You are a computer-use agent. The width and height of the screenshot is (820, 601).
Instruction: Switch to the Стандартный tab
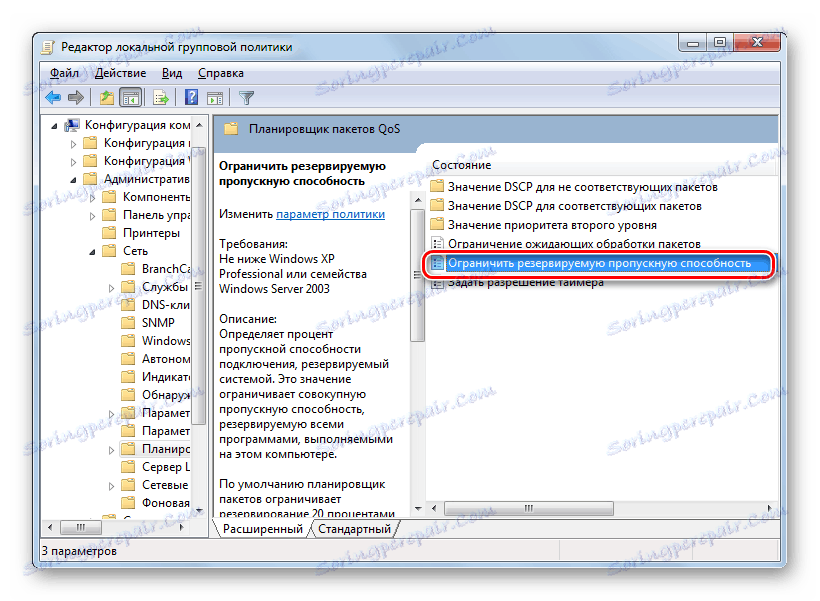[x=355, y=529]
